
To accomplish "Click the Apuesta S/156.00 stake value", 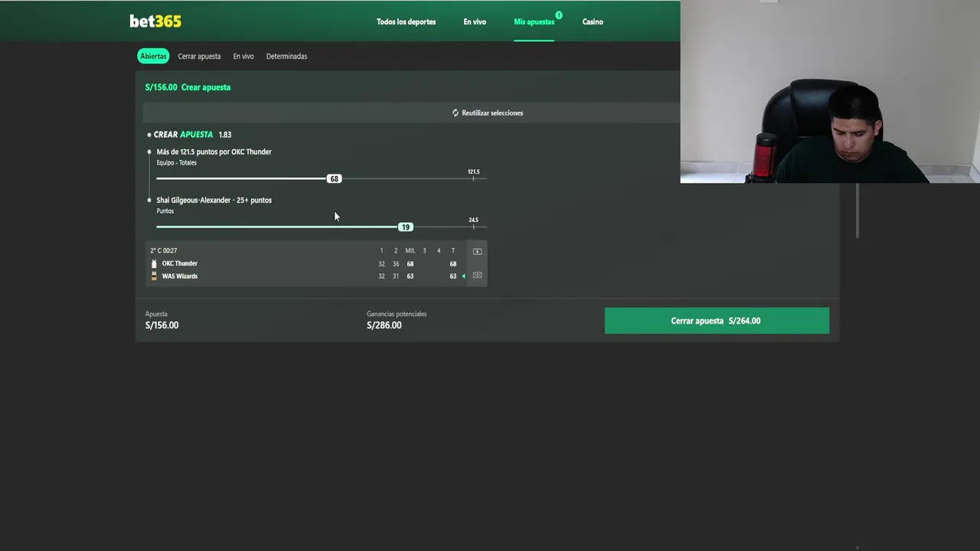I will (x=162, y=325).
